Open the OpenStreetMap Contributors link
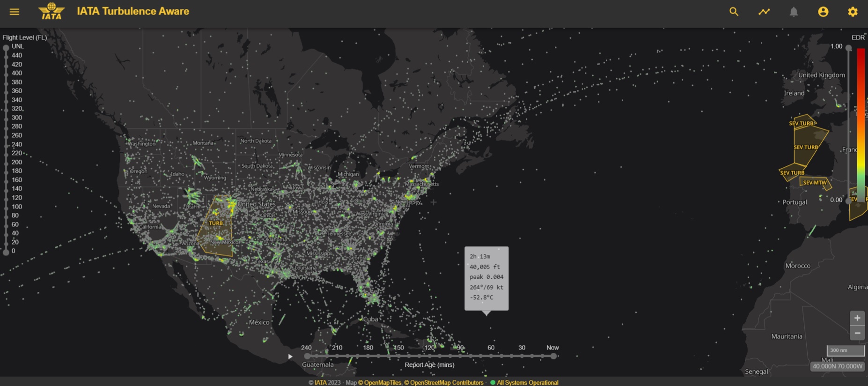The image size is (868, 386). click(444, 383)
